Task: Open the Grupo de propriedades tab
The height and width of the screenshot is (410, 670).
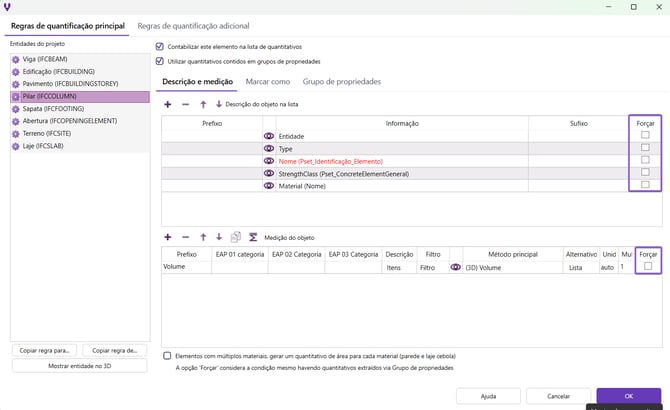Action: click(342, 82)
